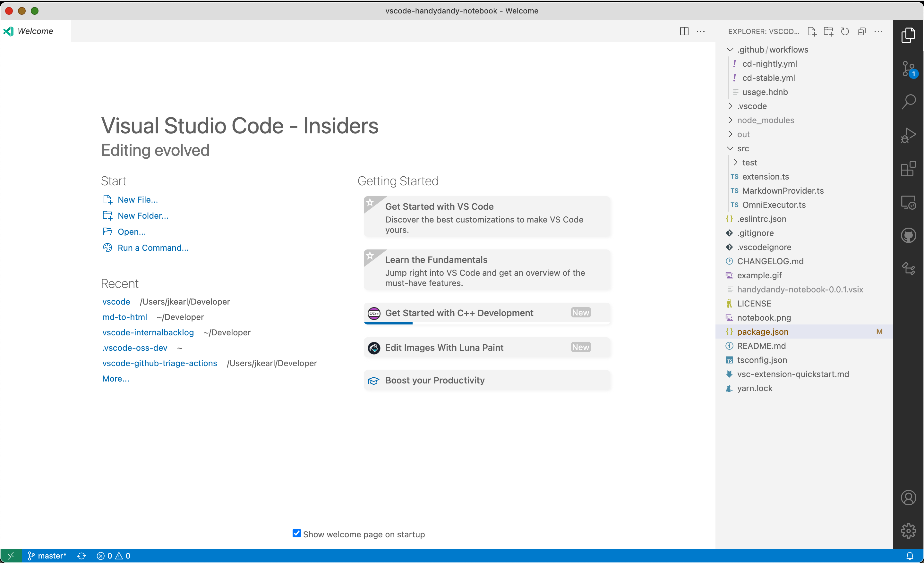
Task: Collapse all folders in Explorer
Action: (862, 31)
